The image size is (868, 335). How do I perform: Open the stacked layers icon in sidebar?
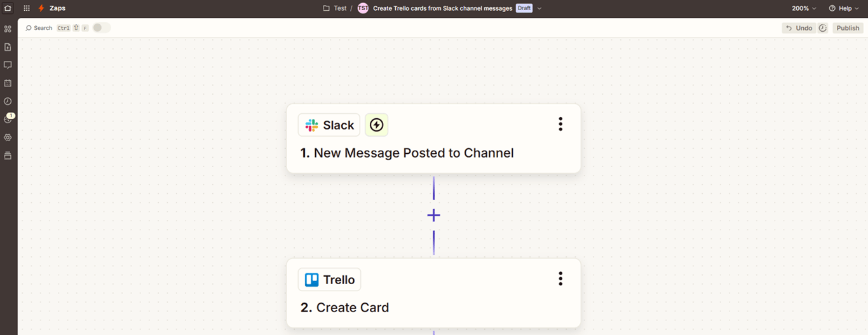click(x=8, y=156)
